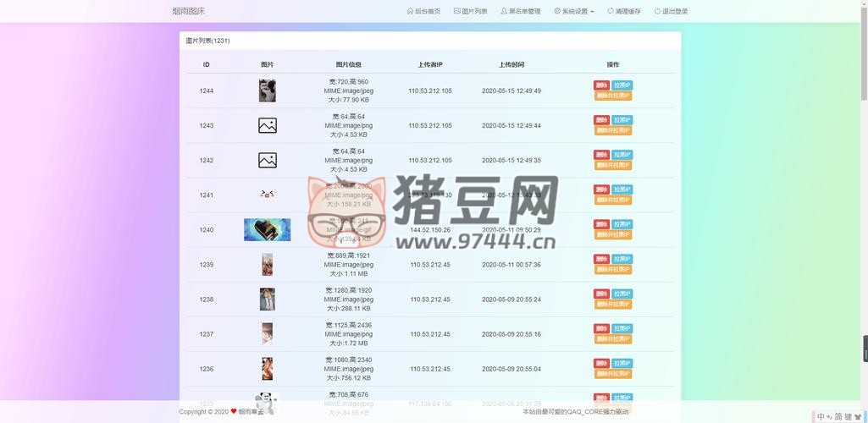Open 系统设置 dropdown menu
868x423 pixels.
(574, 11)
